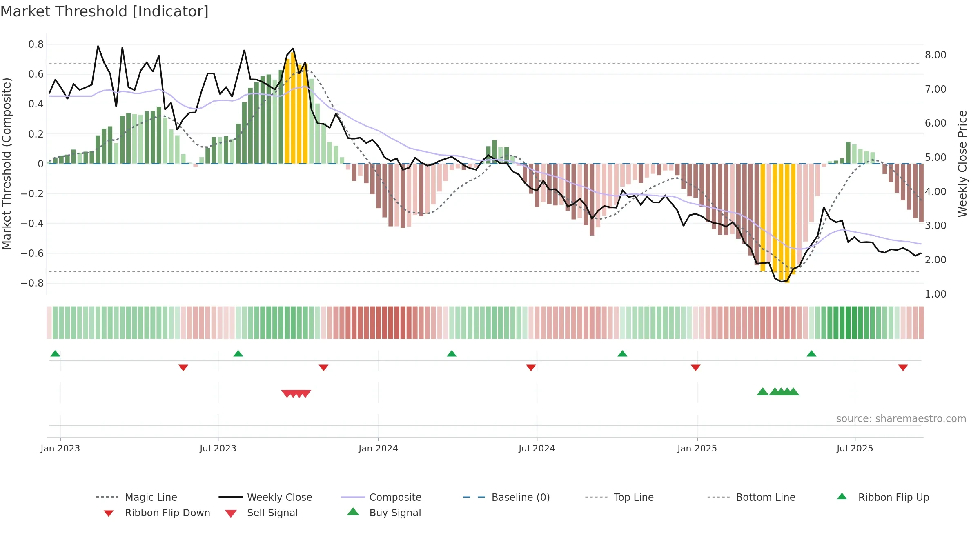Click the ribbon flip up marker between Jul 2024 and Jan 2025
This screenshot has height=551, width=980.
pos(622,353)
